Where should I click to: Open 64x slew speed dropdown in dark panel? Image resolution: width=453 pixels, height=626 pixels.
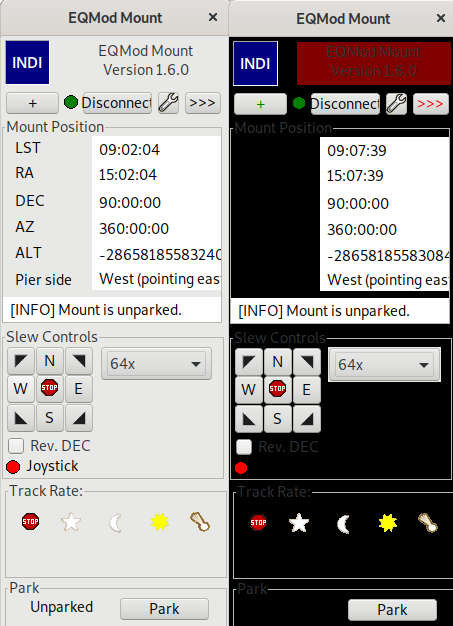coord(384,365)
